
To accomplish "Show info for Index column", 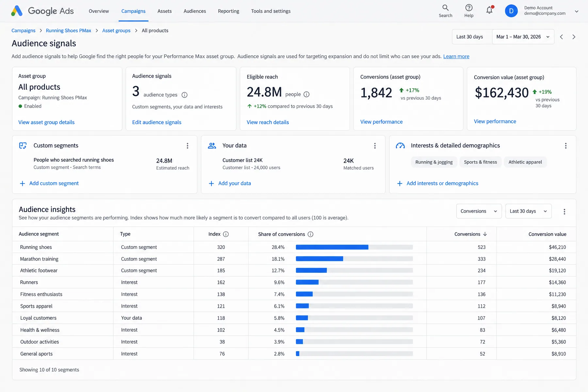I will tap(226, 234).
